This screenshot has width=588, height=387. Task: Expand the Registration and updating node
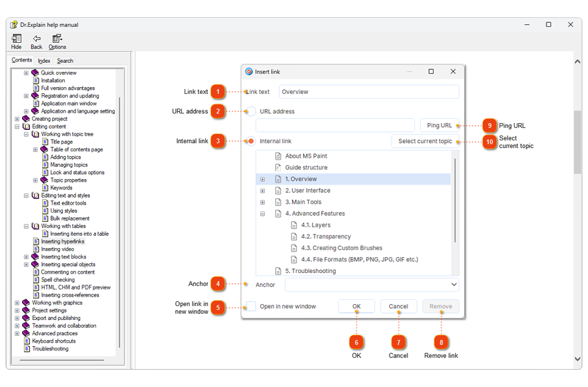[26, 96]
